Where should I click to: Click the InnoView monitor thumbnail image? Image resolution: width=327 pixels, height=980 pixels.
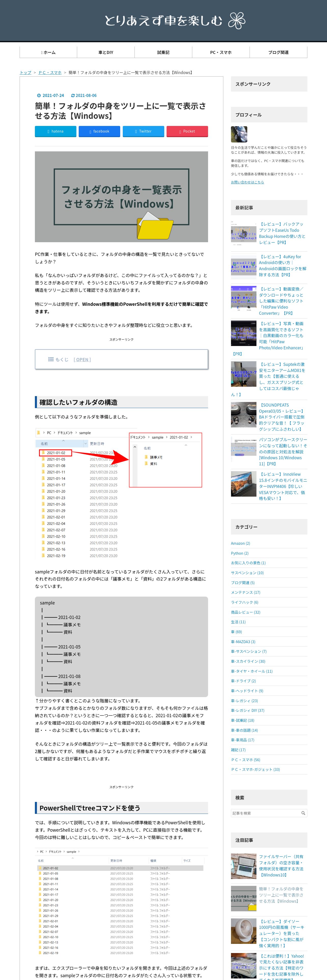pyautogui.click(x=244, y=484)
